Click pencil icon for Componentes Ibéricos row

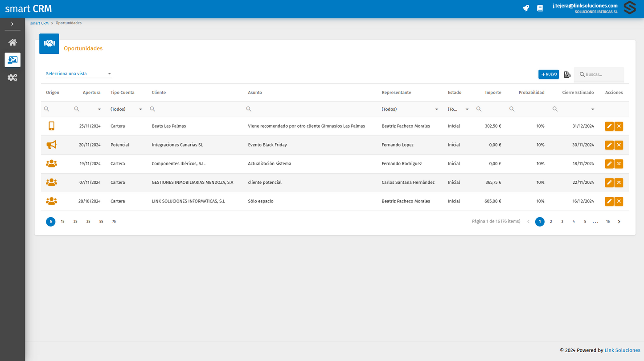tap(609, 164)
